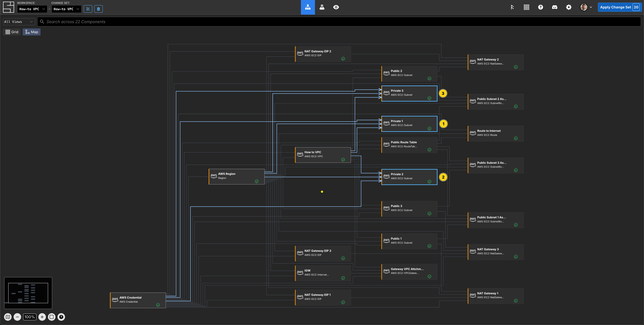This screenshot has width=644, height=325.
Task: Select the Private 1 subnet component
Action: click(409, 124)
